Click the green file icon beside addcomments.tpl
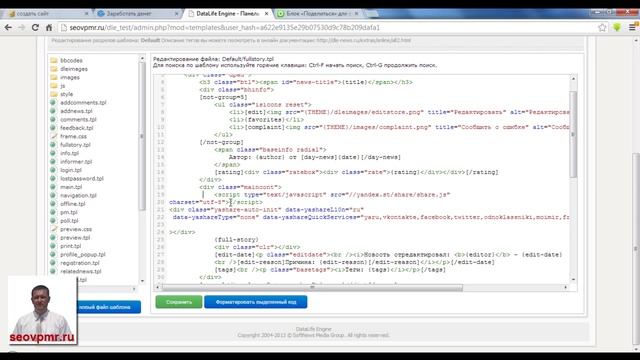Screen dimensions: 640x360 [x=53, y=102]
